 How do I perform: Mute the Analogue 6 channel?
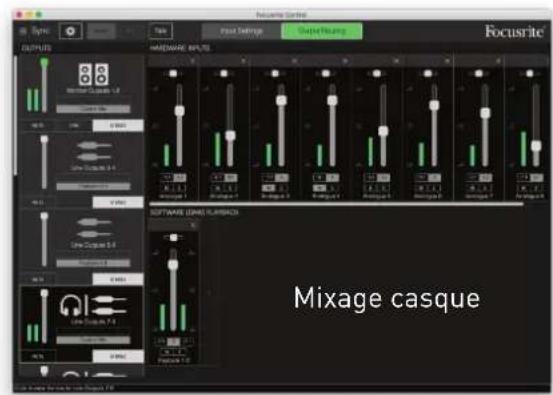coord(422,188)
